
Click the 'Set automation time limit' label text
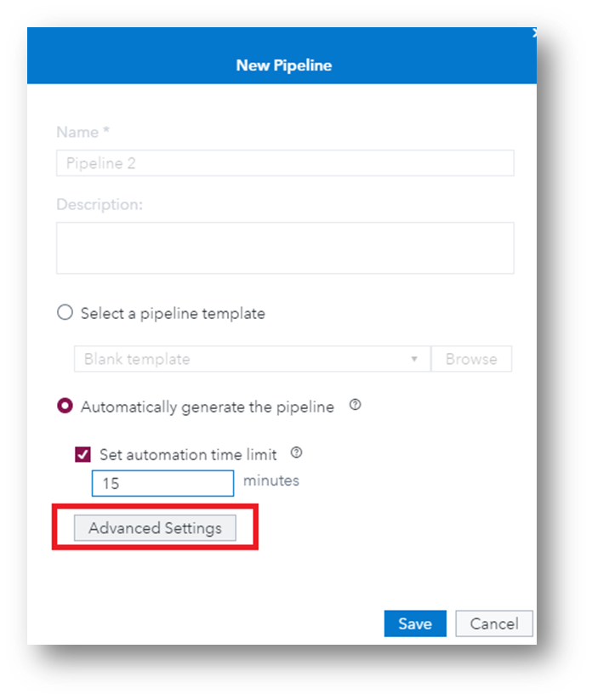pos(188,455)
